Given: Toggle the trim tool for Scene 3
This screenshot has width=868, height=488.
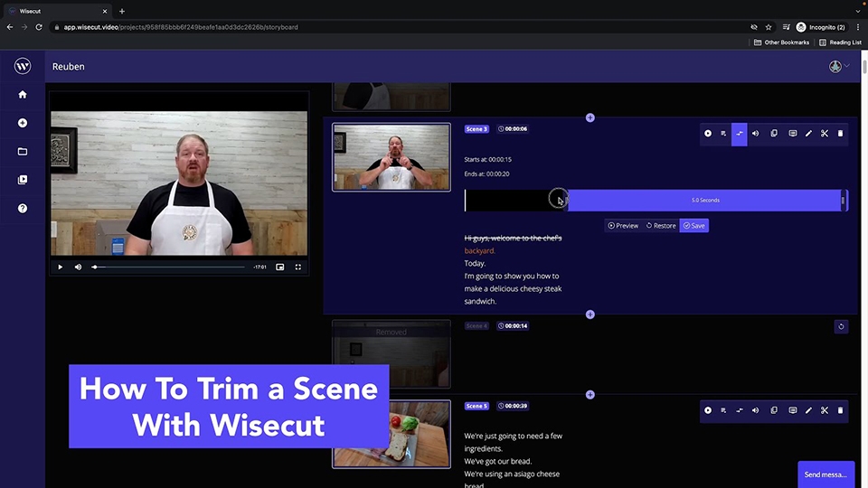Looking at the screenshot, I should [739, 134].
